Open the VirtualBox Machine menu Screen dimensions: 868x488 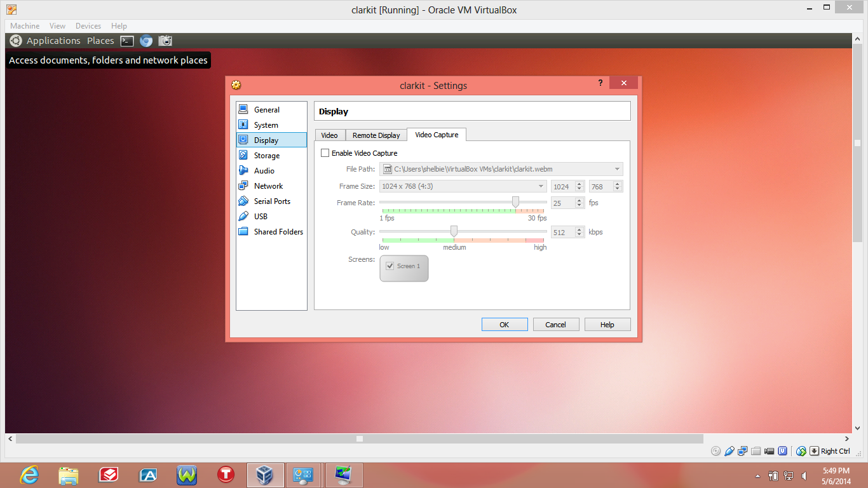pyautogui.click(x=25, y=26)
